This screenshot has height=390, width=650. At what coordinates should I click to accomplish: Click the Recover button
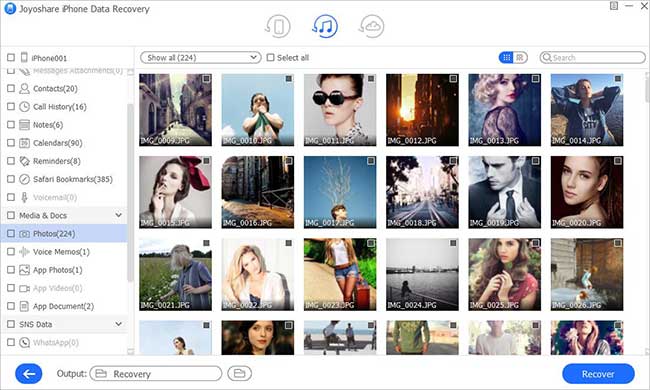(598, 374)
